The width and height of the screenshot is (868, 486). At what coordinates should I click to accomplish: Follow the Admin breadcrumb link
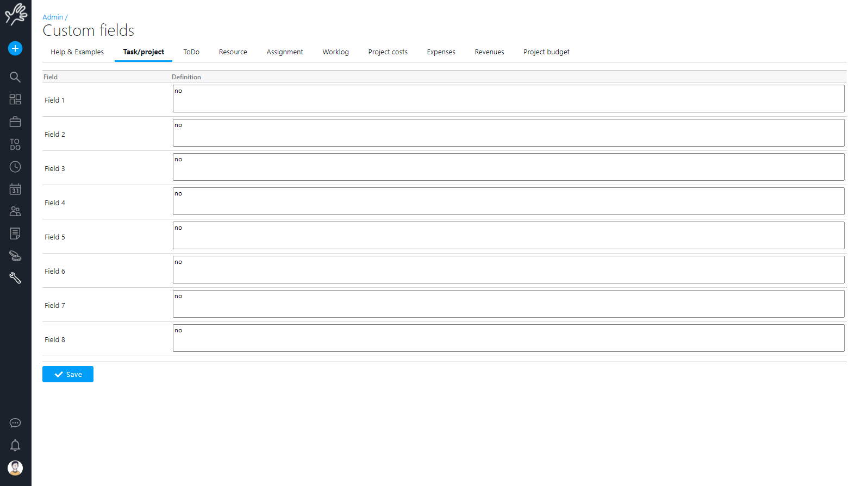tap(53, 17)
